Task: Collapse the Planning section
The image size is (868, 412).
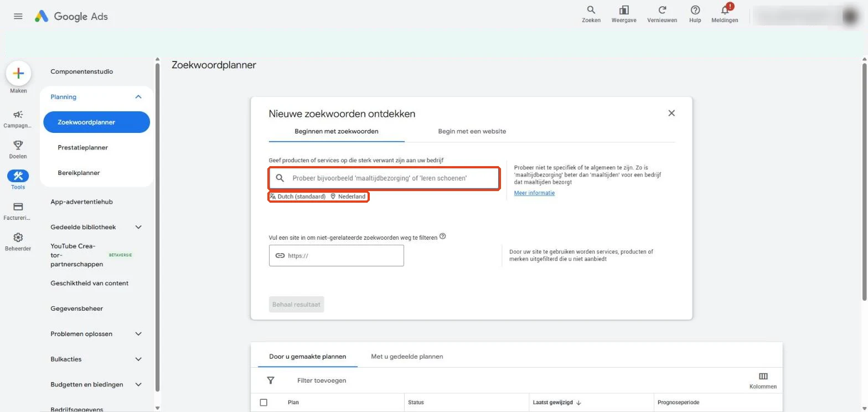Action: click(x=138, y=97)
